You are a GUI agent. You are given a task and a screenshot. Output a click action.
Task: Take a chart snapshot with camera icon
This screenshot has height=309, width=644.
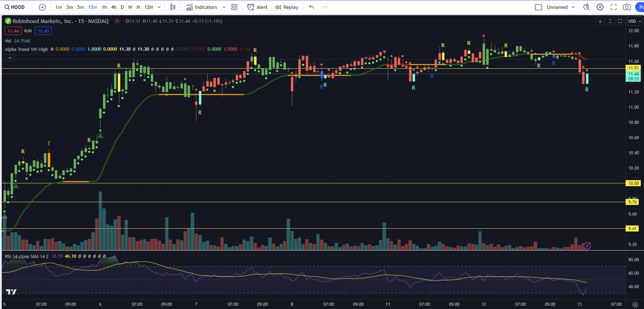click(627, 8)
